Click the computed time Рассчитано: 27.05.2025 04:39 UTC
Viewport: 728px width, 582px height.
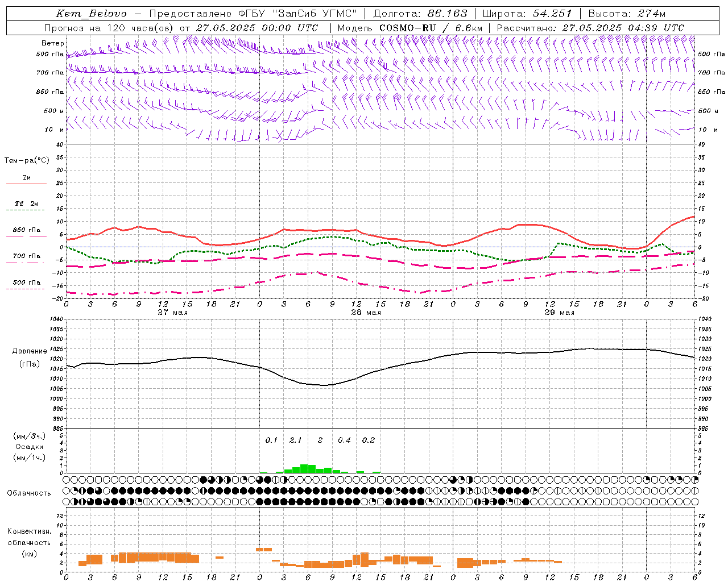590,28
